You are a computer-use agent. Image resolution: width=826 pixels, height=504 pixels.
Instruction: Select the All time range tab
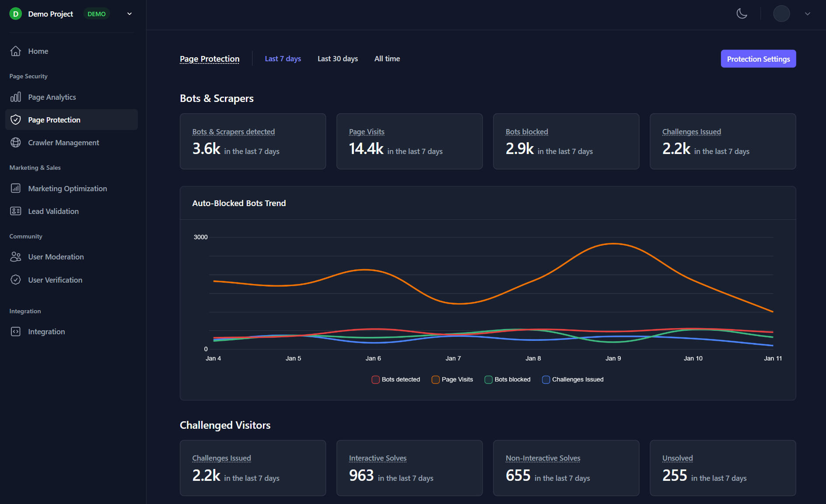[x=387, y=59]
